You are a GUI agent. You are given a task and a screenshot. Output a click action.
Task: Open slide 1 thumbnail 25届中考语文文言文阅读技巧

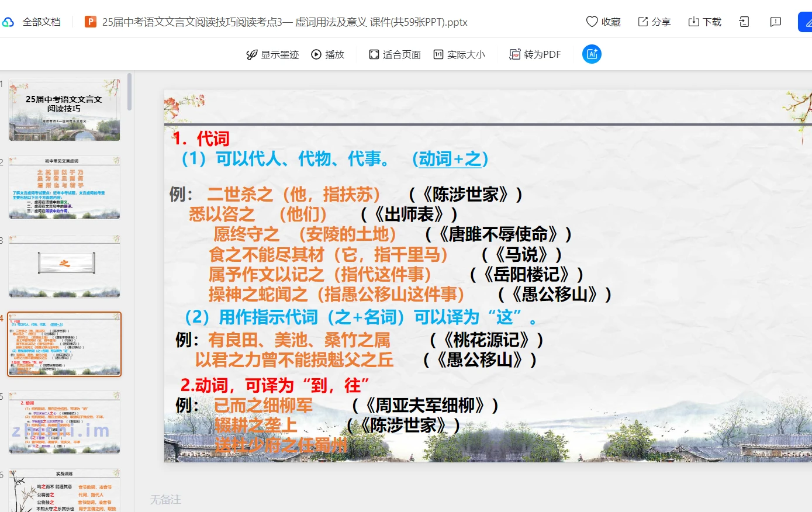click(64, 110)
